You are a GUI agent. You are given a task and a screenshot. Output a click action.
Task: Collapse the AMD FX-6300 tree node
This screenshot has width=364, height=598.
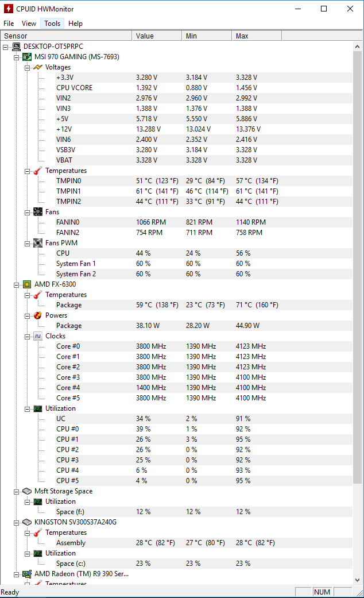click(x=17, y=285)
